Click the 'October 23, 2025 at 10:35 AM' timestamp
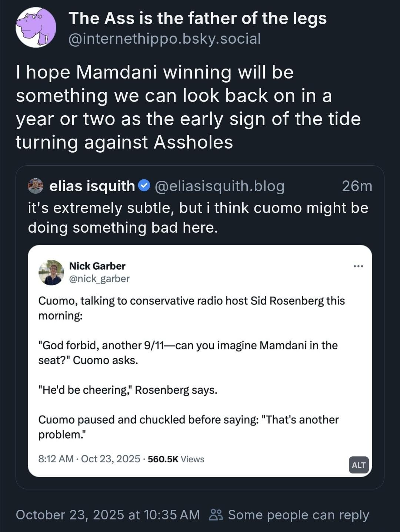This screenshot has height=532, width=400. [x=108, y=515]
